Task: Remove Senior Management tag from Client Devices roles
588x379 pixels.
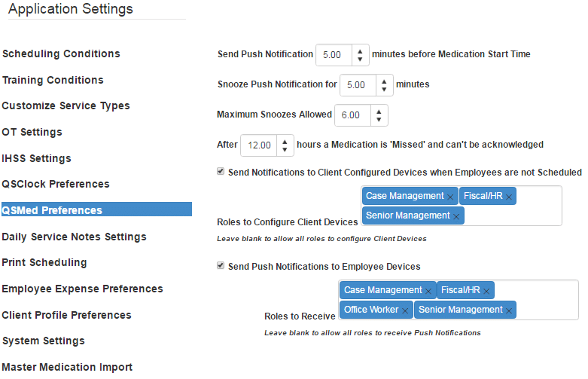Action: click(x=457, y=216)
